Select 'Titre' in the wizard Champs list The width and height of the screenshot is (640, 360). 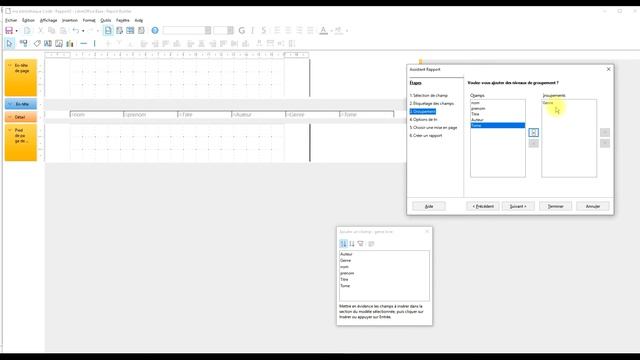click(x=498, y=114)
